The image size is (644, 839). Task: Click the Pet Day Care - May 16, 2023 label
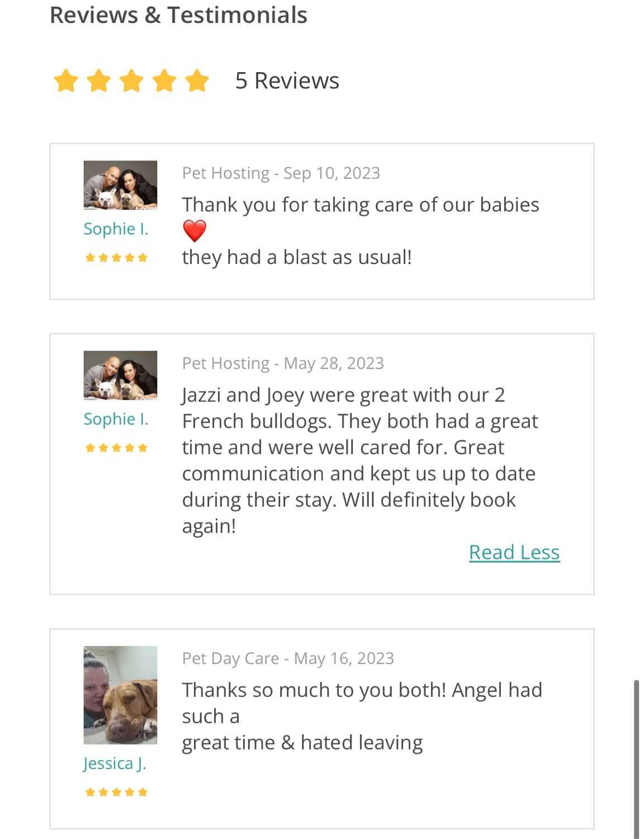[288, 658]
